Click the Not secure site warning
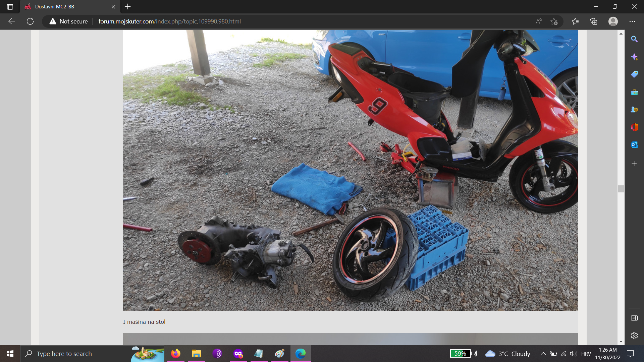644x362 pixels. (x=69, y=21)
